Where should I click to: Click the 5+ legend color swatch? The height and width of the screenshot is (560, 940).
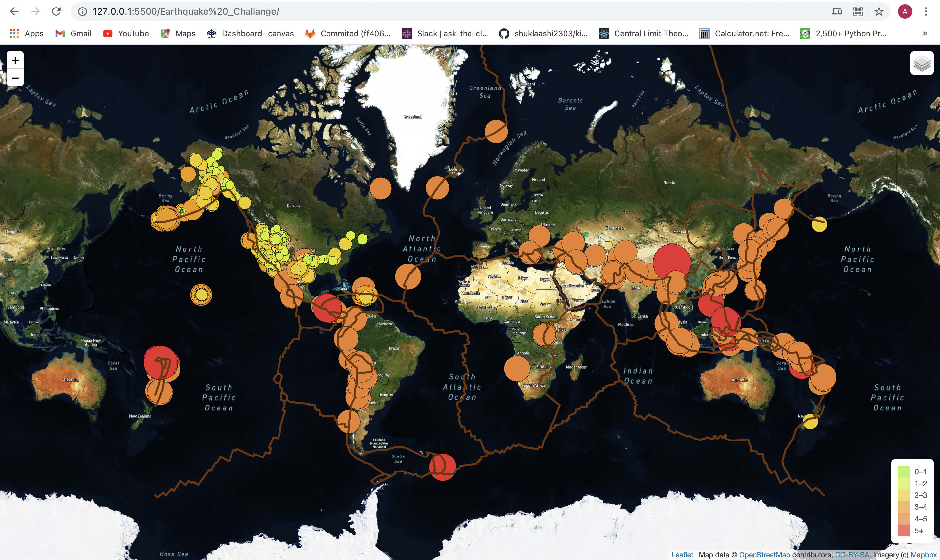pyautogui.click(x=903, y=531)
